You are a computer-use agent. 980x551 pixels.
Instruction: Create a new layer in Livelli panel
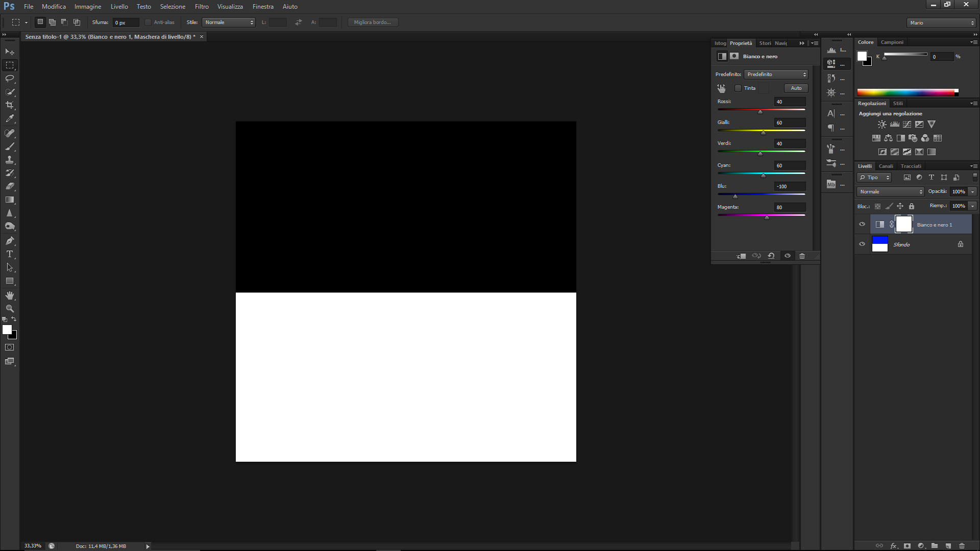(x=948, y=545)
